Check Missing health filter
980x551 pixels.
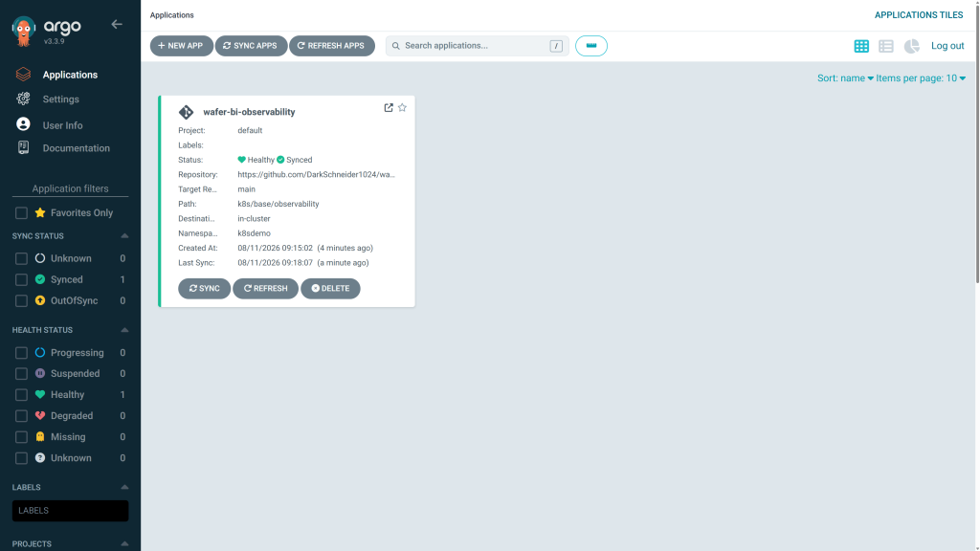click(21, 437)
